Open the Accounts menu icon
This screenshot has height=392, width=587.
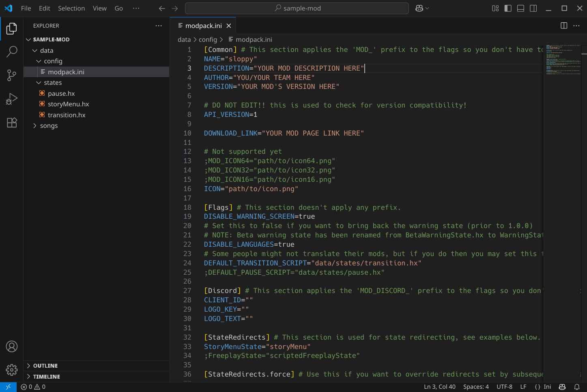tap(12, 347)
